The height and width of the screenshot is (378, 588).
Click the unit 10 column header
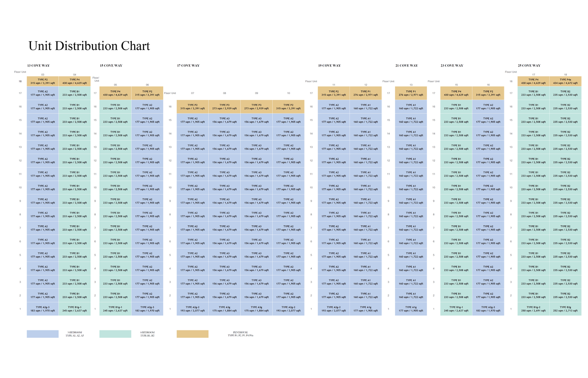pyautogui.click(x=288, y=93)
